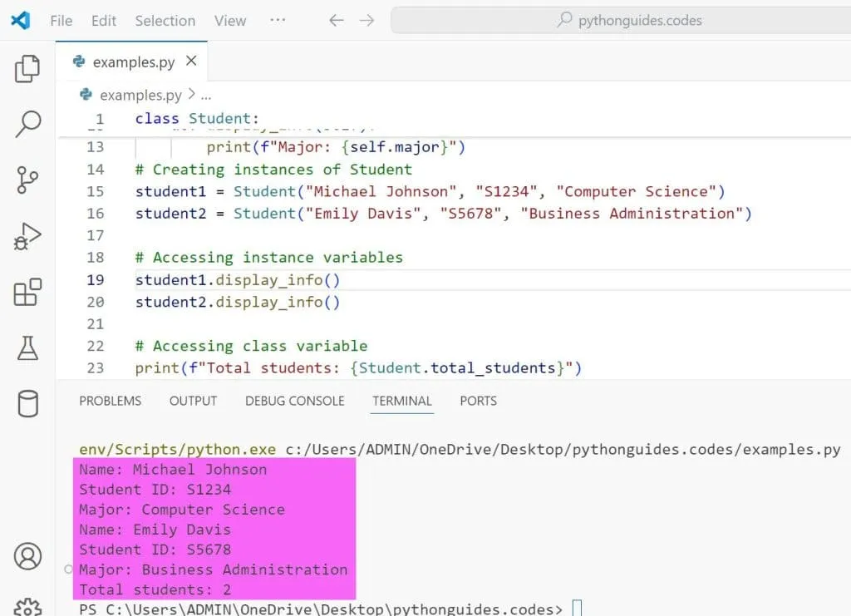
Task: Open the Source Control view
Action: click(x=27, y=180)
